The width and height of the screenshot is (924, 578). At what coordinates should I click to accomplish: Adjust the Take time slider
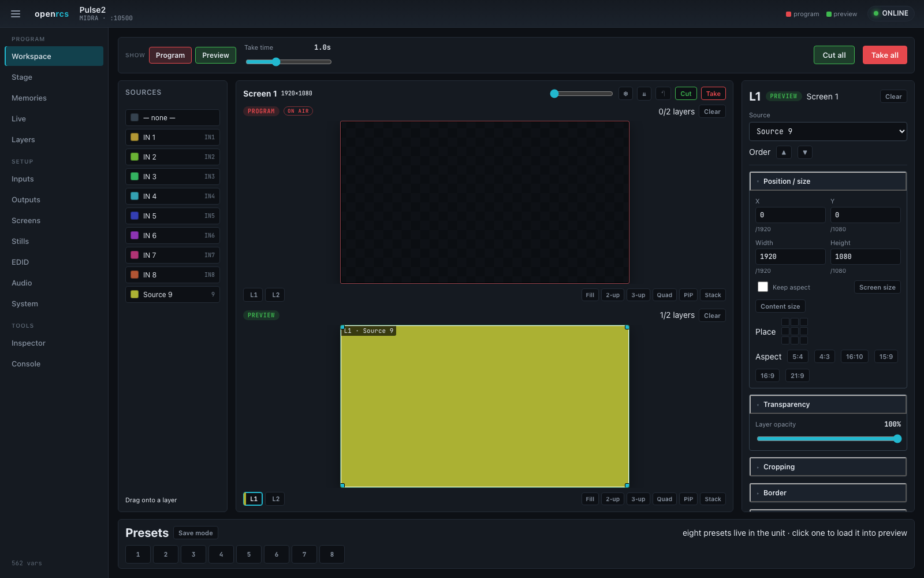coord(288,62)
